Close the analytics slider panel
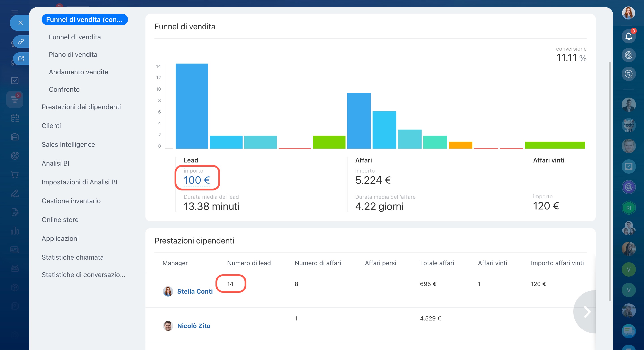This screenshot has height=350, width=644. pyautogui.click(x=21, y=23)
